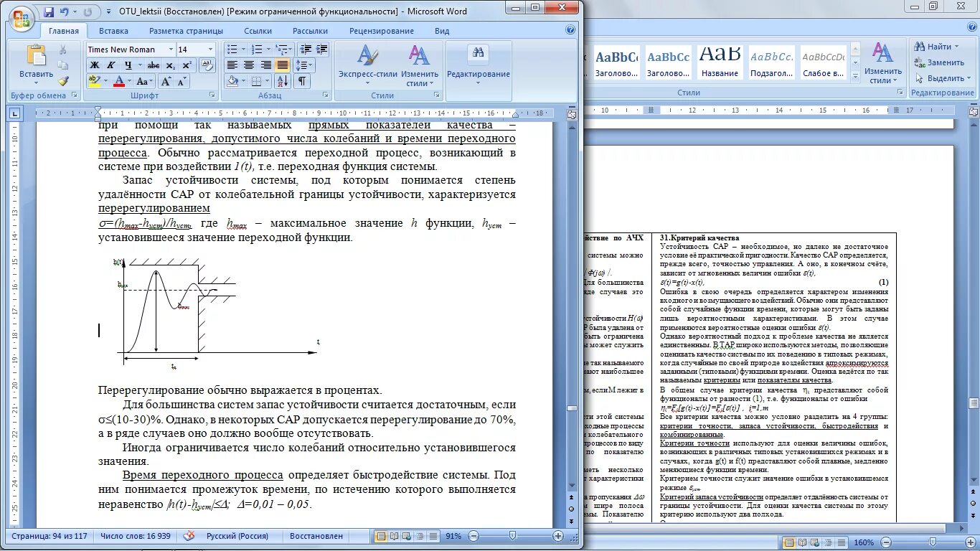
Task: Switch to the Вставка tab
Action: (114, 31)
